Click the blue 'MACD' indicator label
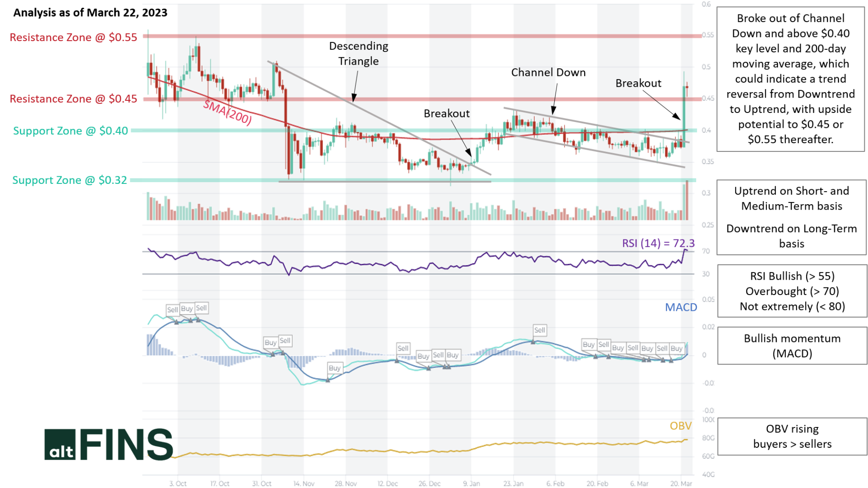The height and width of the screenshot is (488, 868). click(681, 308)
